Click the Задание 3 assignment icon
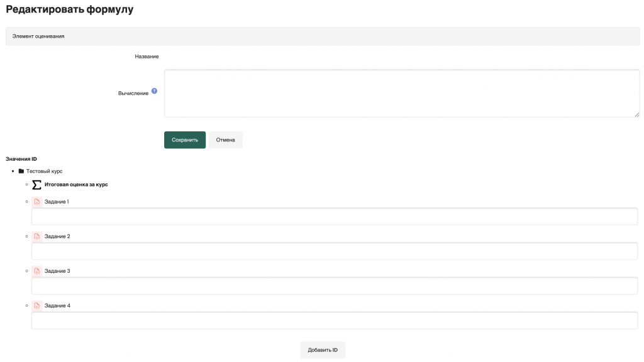Screen dimensions: 644x362 click(37, 271)
